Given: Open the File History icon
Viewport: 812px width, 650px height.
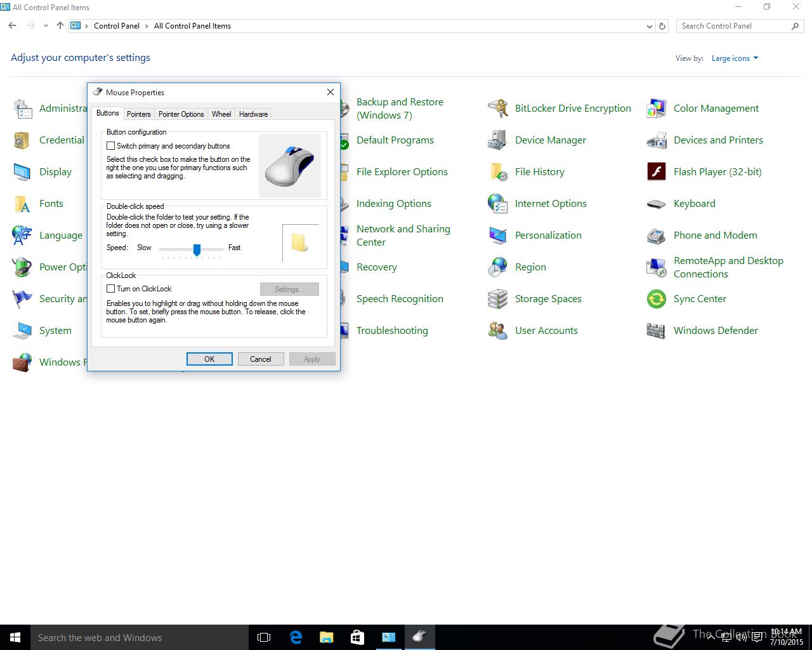Looking at the screenshot, I should point(498,172).
